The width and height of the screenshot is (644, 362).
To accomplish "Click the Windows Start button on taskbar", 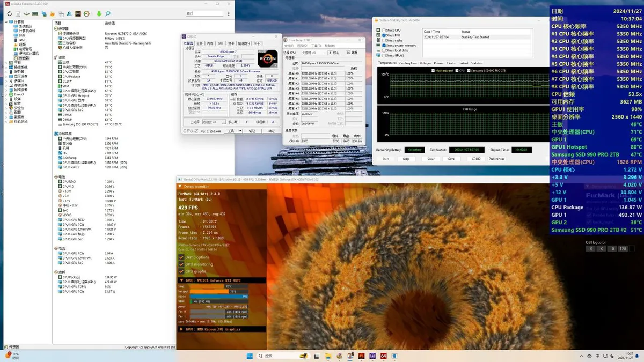I will tap(250, 356).
